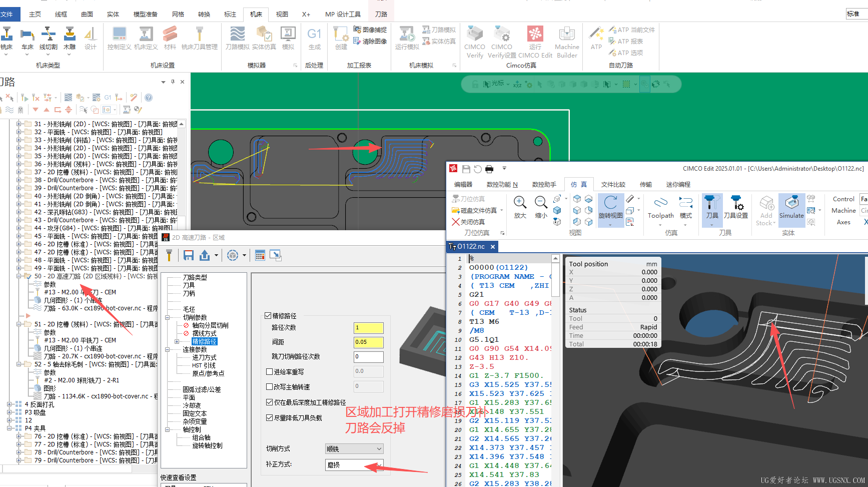Select 进刀方式 in dialog tree
This screenshot has height=487, width=868.
[205, 357]
